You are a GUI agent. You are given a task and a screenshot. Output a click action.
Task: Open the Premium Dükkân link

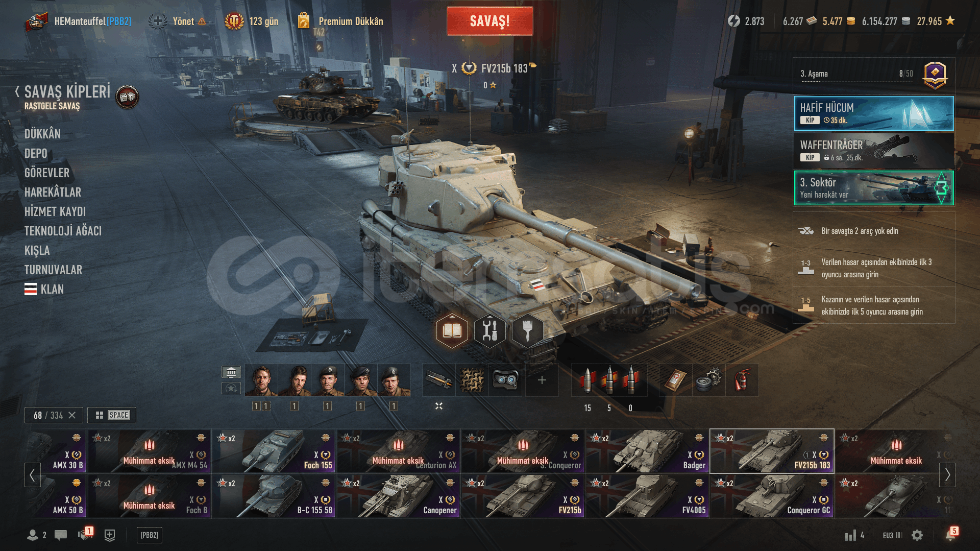[351, 21]
